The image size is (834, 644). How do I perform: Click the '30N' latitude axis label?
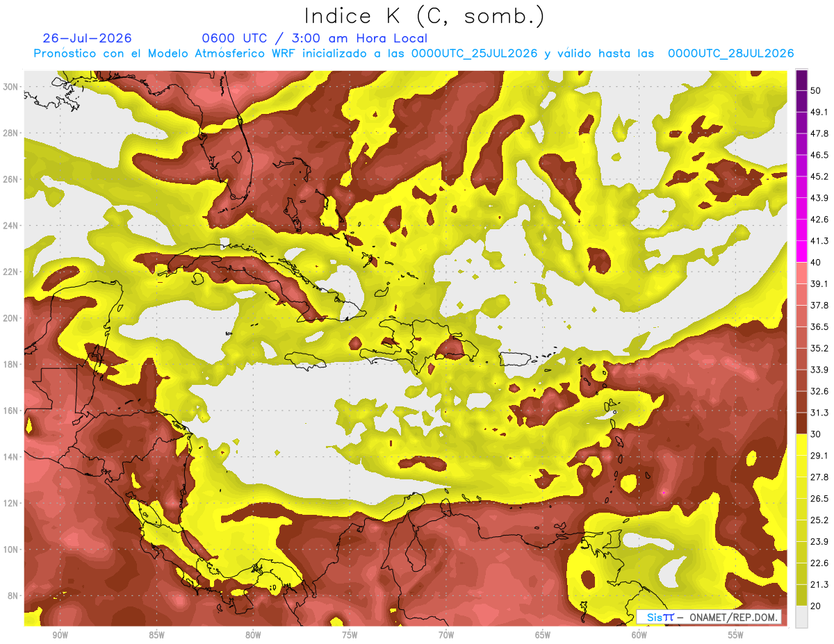pyautogui.click(x=10, y=87)
